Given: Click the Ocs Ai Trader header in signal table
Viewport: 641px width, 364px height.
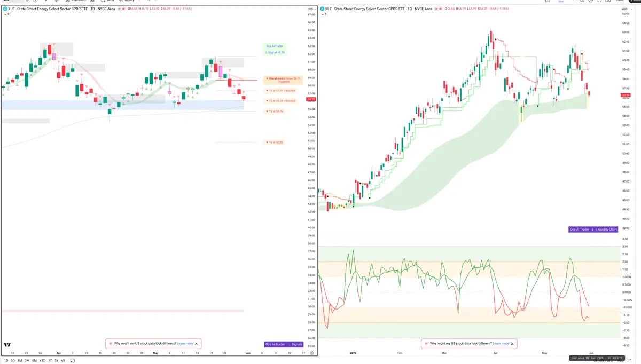Looking at the screenshot, I should [x=275, y=46].
